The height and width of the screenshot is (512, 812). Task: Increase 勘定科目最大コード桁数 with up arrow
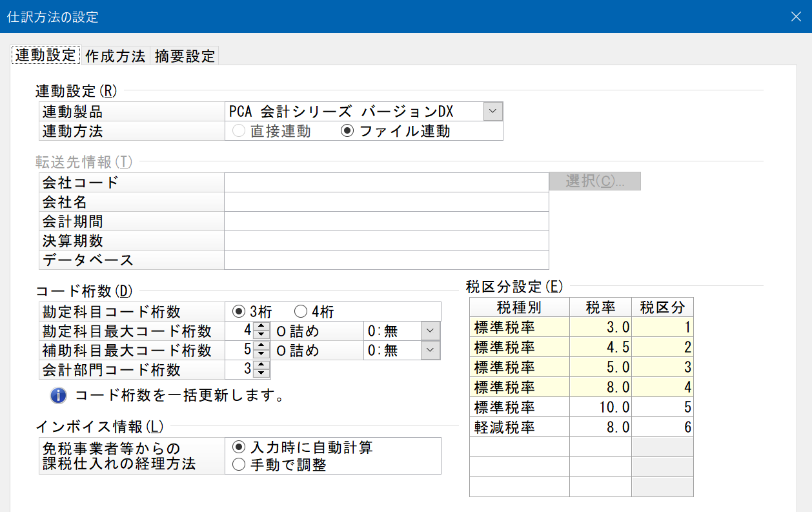pyautogui.click(x=261, y=327)
